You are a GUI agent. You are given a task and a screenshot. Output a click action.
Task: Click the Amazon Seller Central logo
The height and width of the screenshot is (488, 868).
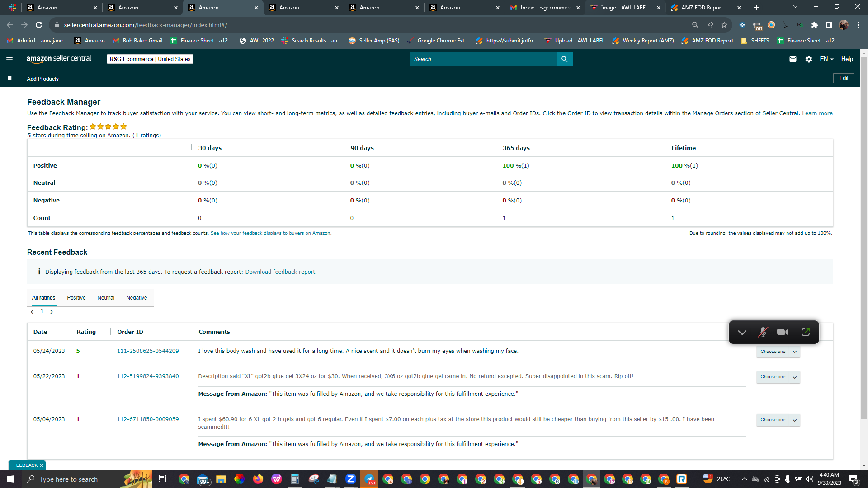click(59, 59)
